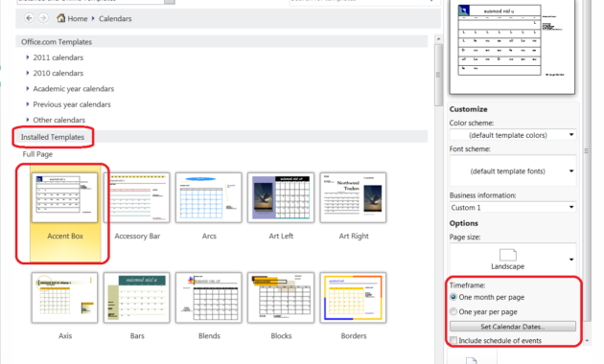Pick the Axis calendar template

pyautogui.click(x=65, y=298)
